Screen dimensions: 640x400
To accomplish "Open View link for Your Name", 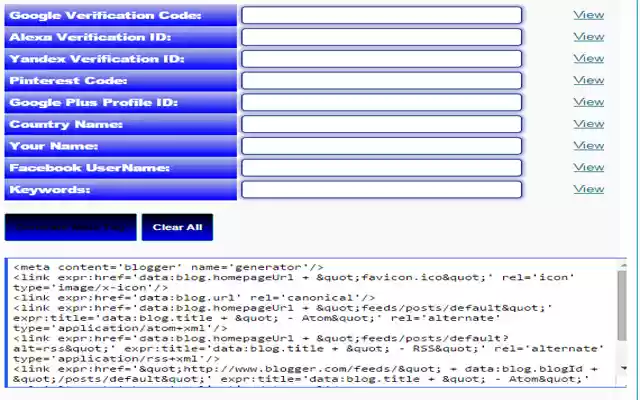I will click(x=588, y=146).
